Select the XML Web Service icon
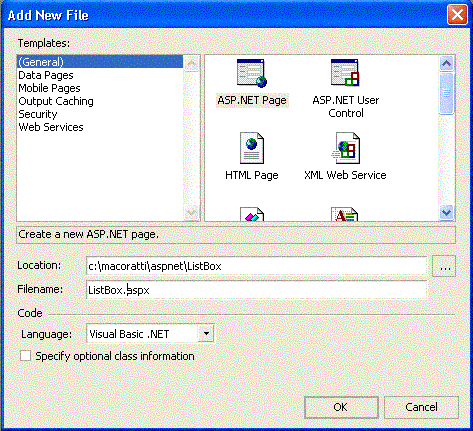The image size is (473, 431). tap(346, 148)
